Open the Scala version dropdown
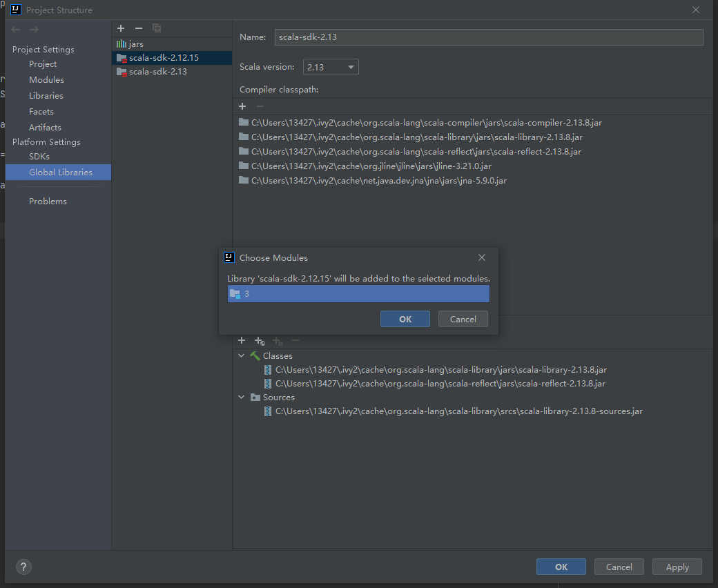The width and height of the screenshot is (718, 588). 331,67
